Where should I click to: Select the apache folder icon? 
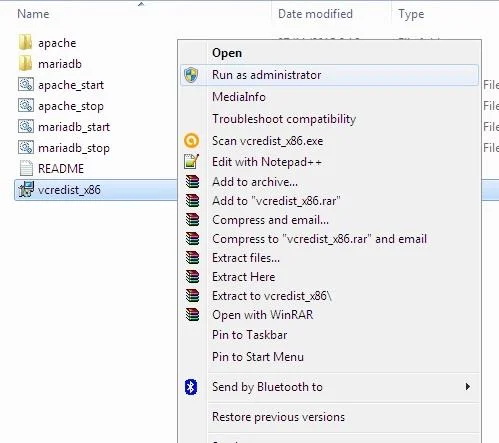[x=25, y=43]
